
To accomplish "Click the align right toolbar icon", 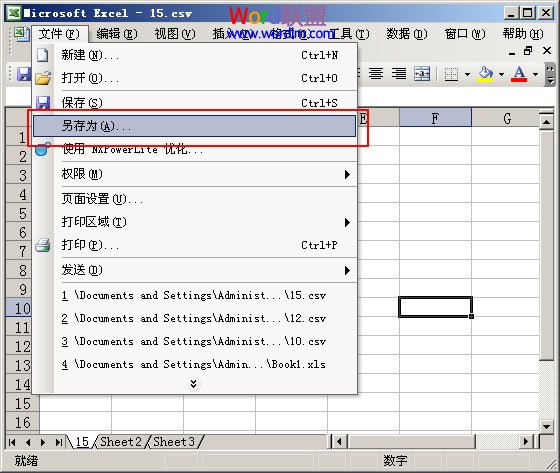I will (x=399, y=74).
